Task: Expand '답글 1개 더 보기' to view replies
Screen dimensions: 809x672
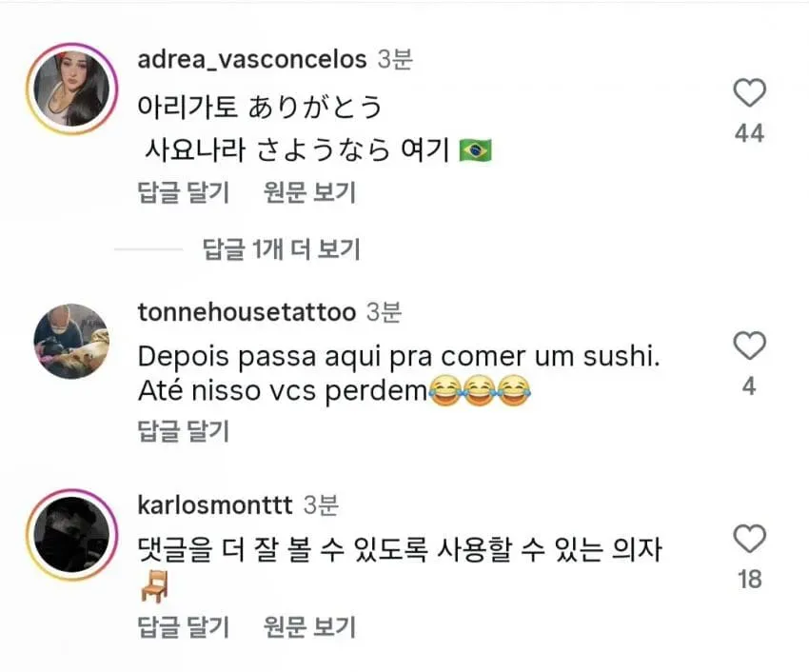Action: click(281, 249)
